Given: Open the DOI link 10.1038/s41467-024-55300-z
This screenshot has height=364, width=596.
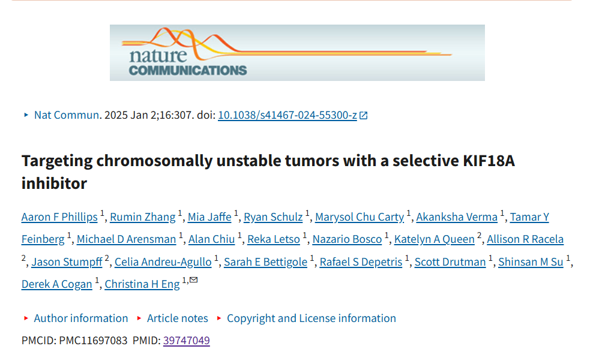Looking at the screenshot, I should (287, 115).
